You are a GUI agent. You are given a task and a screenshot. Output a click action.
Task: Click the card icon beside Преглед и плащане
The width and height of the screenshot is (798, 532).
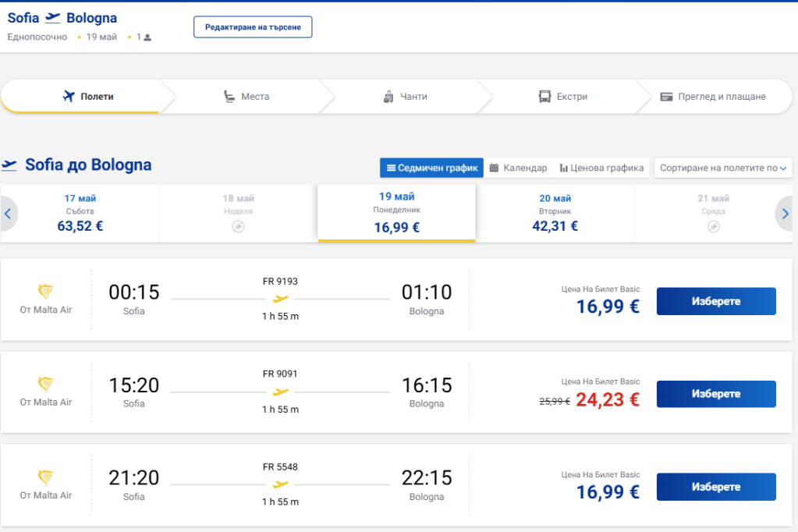(666, 97)
